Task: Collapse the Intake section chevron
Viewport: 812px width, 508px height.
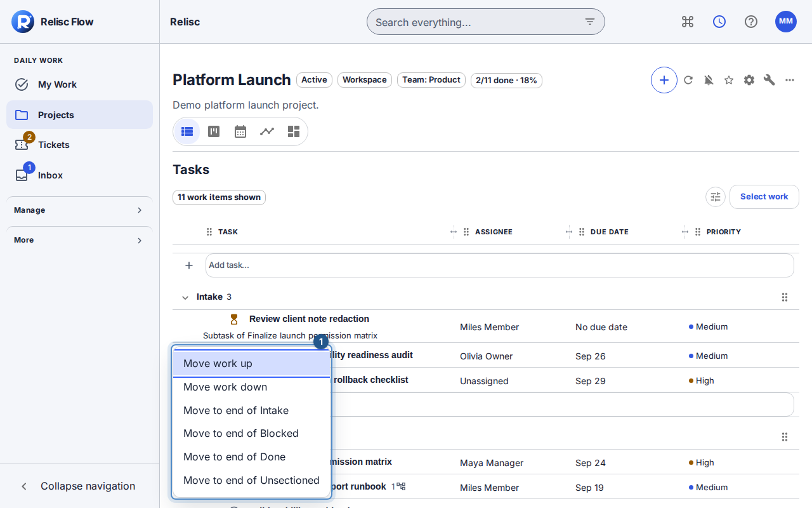Action: pyautogui.click(x=185, y=297)
